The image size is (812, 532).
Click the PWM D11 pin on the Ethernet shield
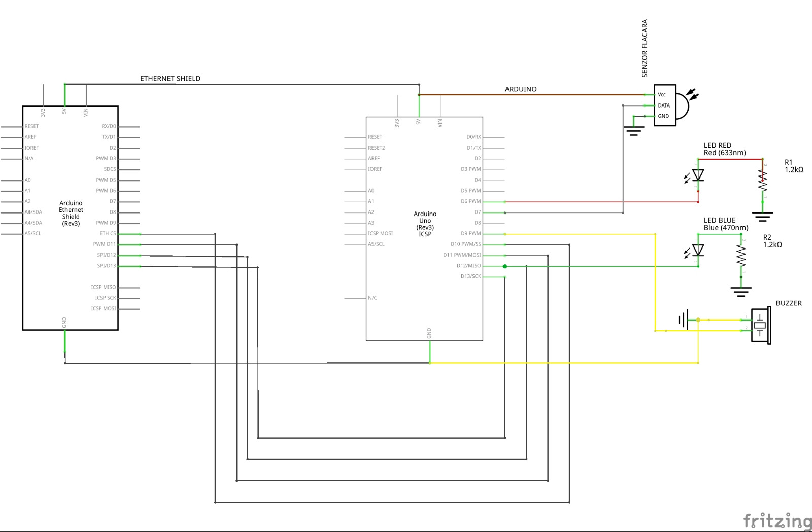pos(105,244)
